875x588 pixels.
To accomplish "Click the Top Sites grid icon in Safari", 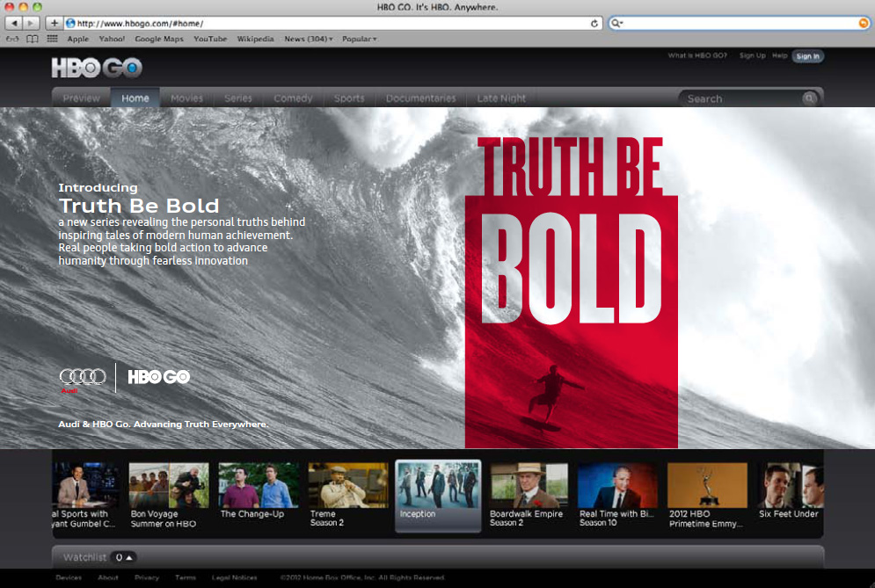I will point(51,39).
